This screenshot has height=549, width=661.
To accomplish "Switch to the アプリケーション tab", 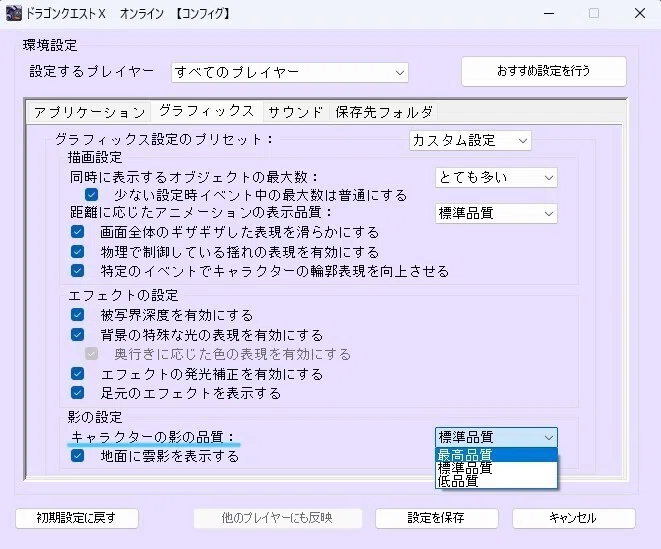I will 89,113.
